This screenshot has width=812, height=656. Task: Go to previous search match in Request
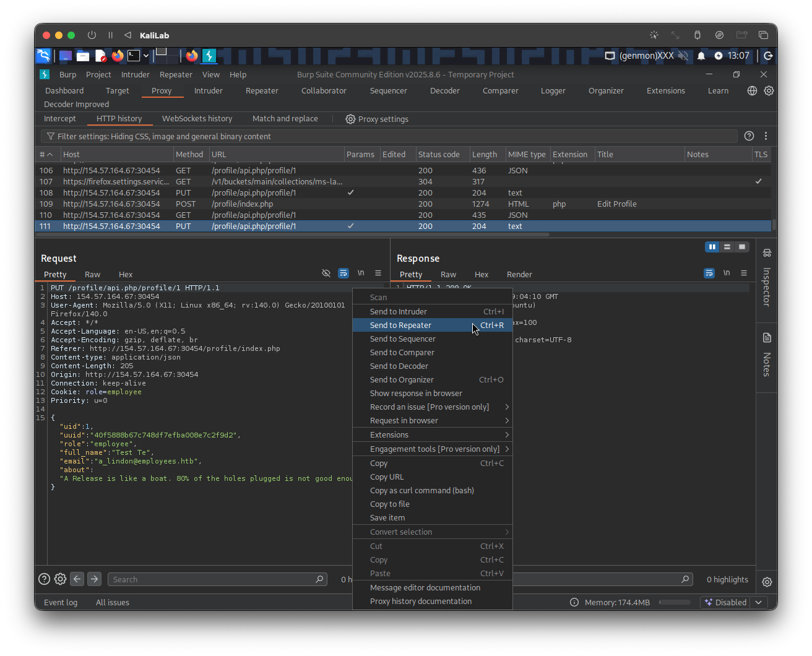[x=77, y=579]
